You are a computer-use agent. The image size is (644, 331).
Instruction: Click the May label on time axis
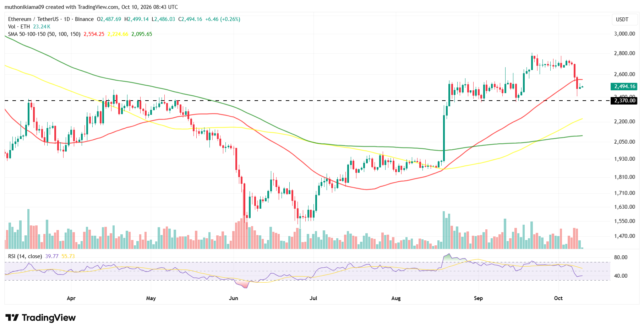[x=151, y=298]
